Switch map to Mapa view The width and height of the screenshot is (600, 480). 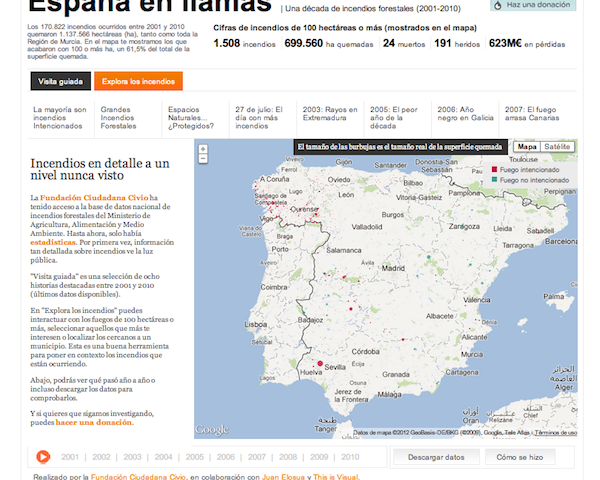(x=527, y=147)
